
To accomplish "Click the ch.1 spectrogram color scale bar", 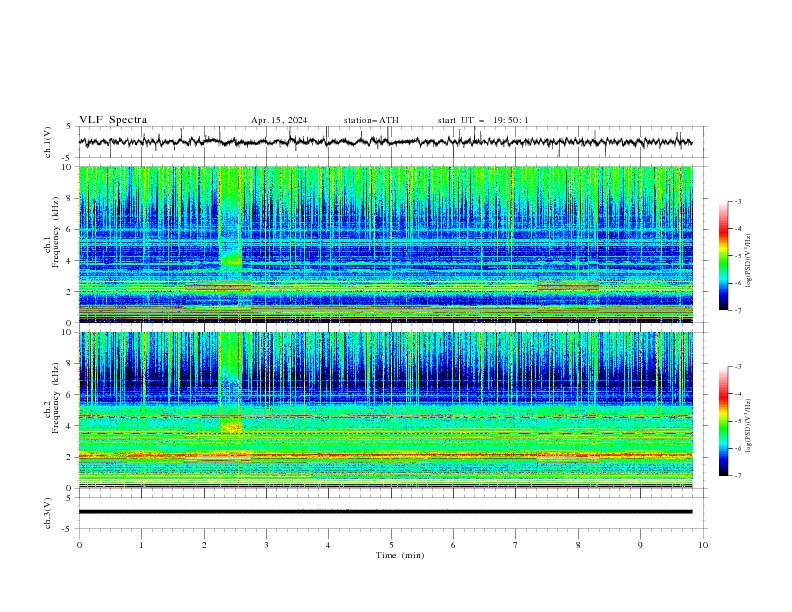I will [x=724, y=256].
